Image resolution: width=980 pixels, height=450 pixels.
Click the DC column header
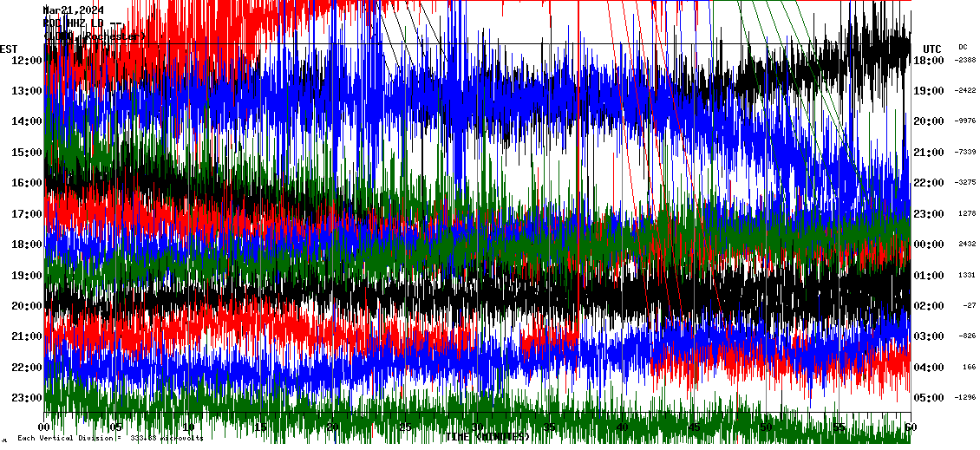tap(963, 47)
